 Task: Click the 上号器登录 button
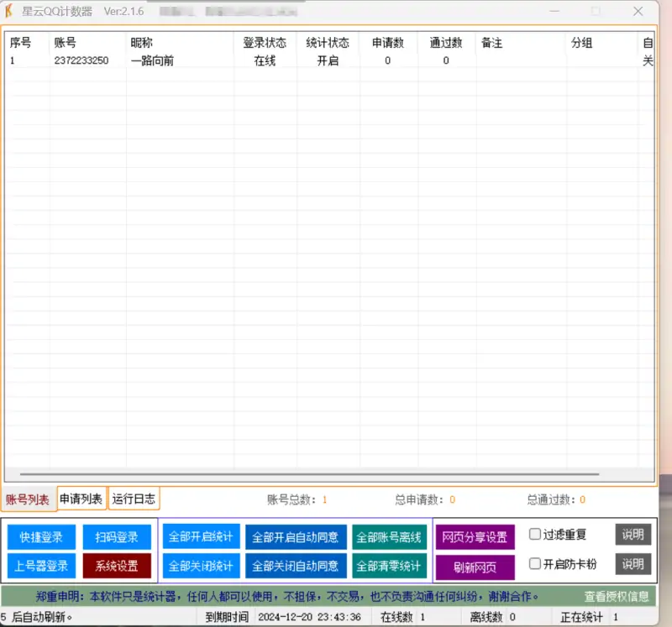[41, 566]
